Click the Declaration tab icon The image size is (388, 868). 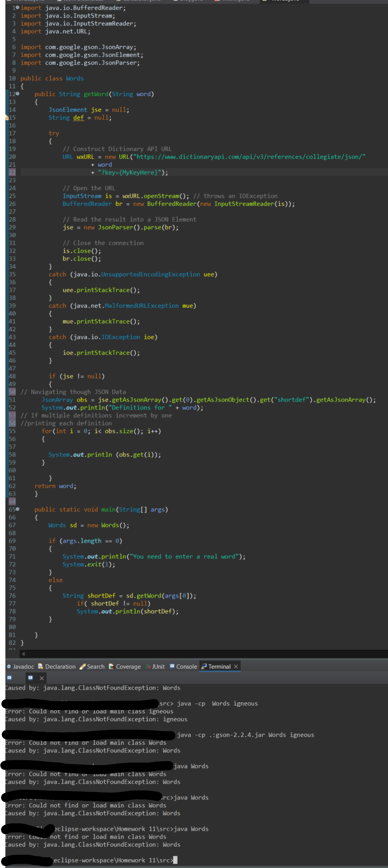coord(41,667)
